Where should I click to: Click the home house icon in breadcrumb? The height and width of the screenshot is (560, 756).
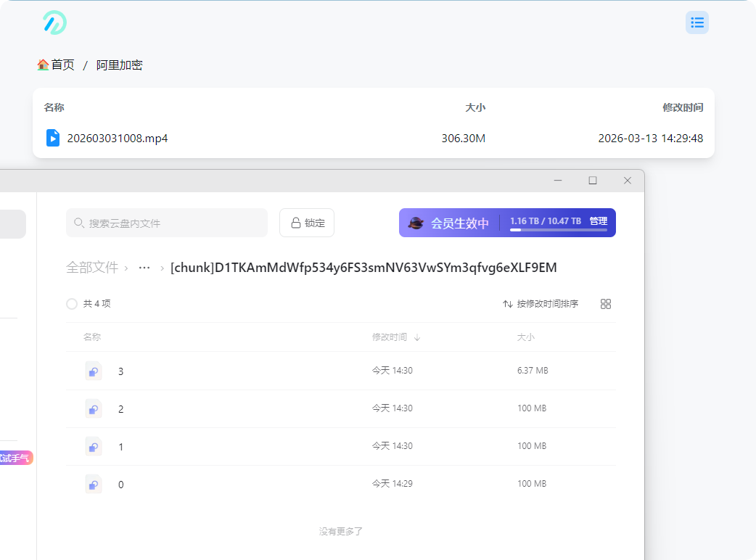point(43,65)
